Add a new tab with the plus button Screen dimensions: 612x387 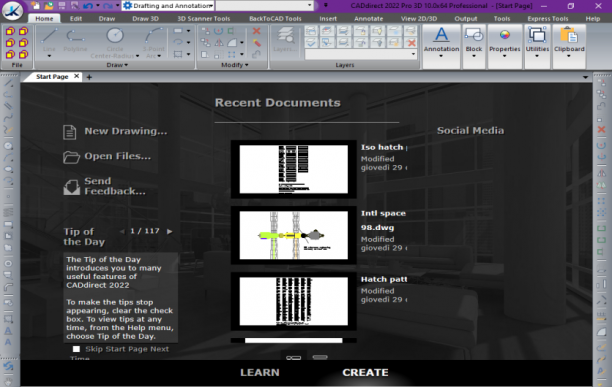point(89,77)
